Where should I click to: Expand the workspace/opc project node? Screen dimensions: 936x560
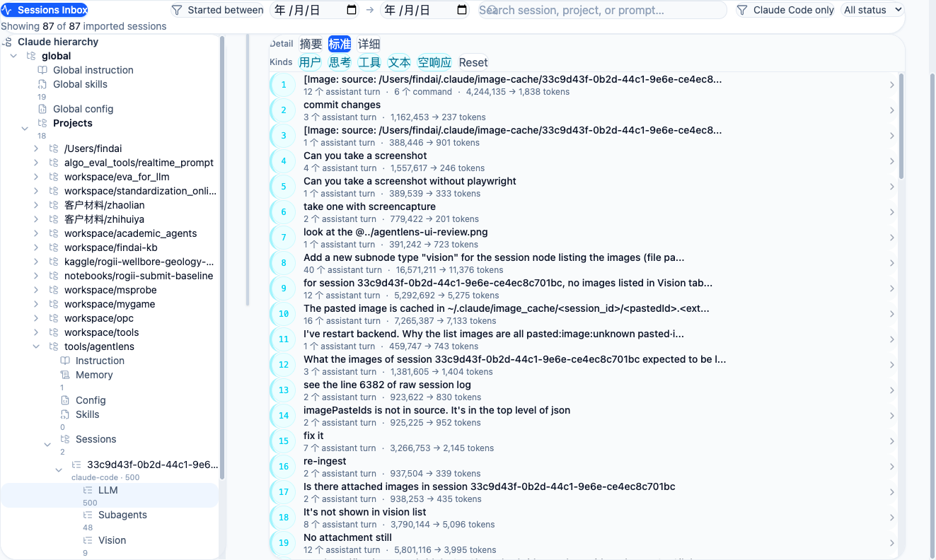click(36, 318)
